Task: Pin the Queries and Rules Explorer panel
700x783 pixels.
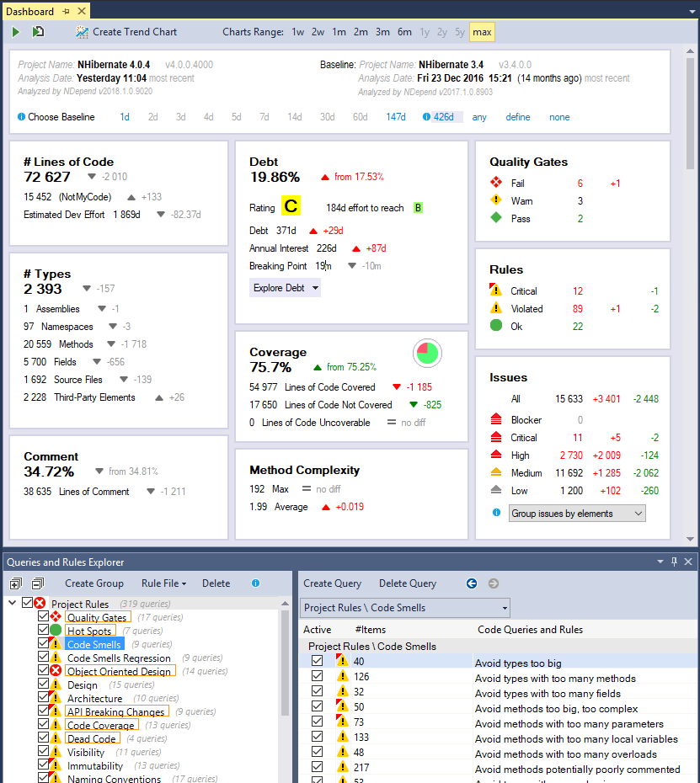Action: 674,562
